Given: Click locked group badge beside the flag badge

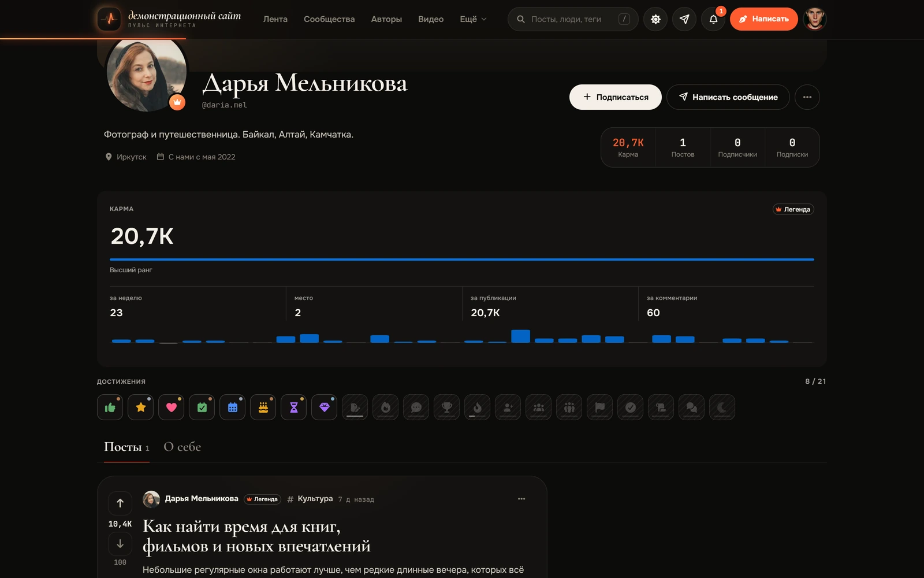Looking at the screenshot, I should tap(569, 407).
